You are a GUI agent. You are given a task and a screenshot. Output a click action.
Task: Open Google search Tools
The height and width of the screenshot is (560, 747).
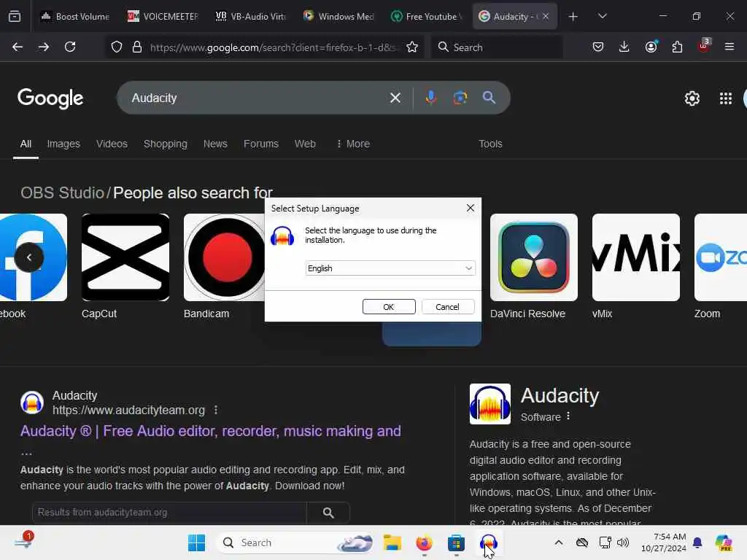tap(490, 144)
